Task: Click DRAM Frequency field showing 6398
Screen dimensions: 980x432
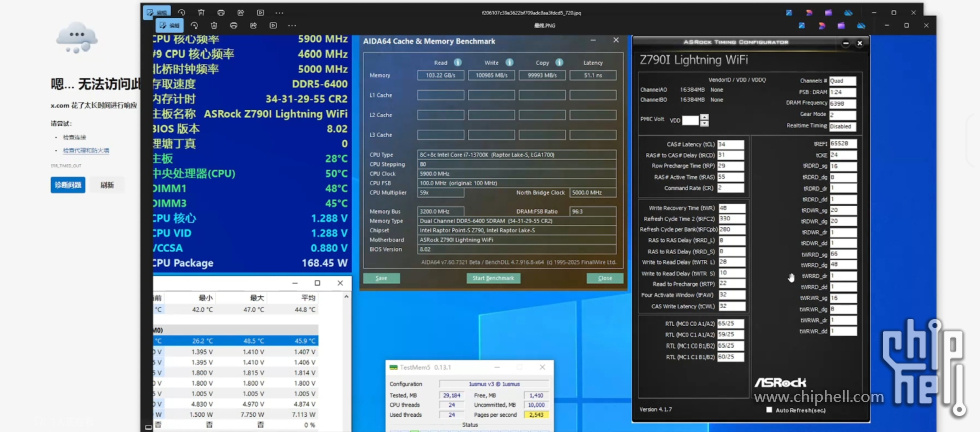Action: pyautogui.click(x=842, y=103)
